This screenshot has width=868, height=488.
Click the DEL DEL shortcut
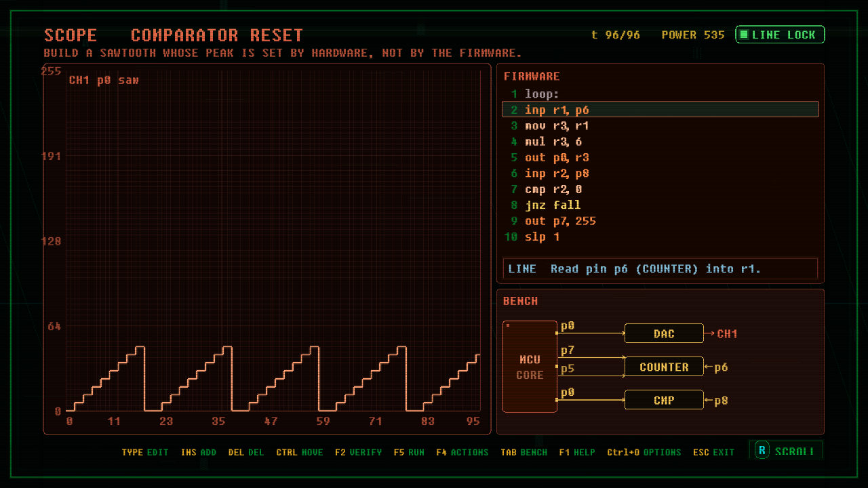246,452
